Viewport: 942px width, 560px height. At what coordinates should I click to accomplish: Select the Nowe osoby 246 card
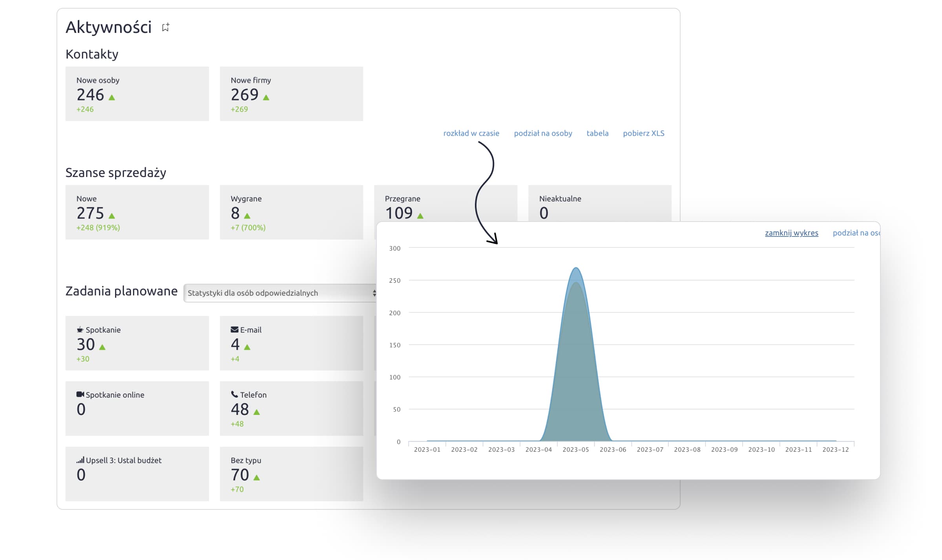(137, 94)
